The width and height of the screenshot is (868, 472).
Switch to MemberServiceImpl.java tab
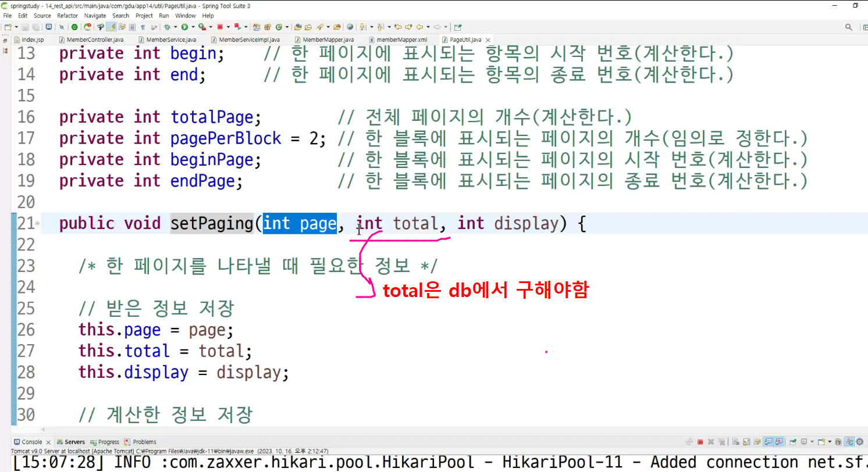[x=245, y=40]
